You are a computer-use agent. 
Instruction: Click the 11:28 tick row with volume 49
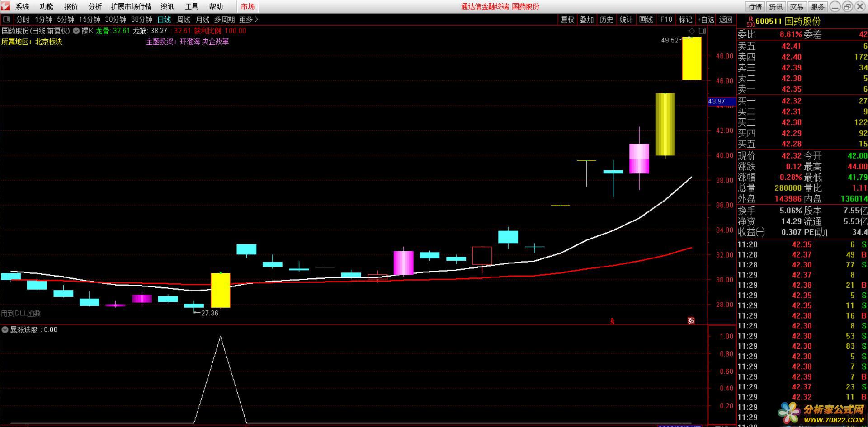click(802, 255)
